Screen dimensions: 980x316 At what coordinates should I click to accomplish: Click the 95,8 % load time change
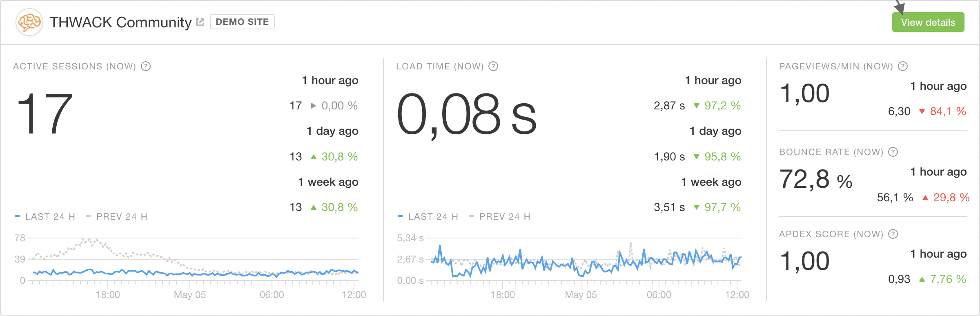722,157
